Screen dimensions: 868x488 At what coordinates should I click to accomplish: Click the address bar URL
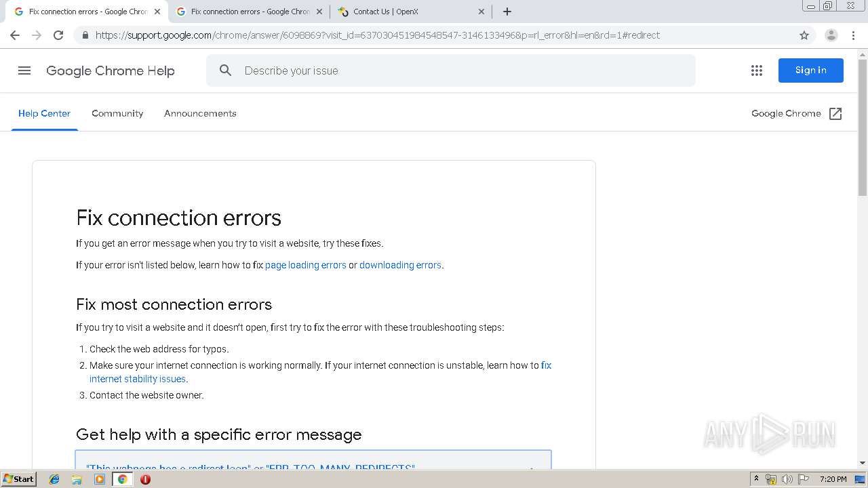click(378, 35)
